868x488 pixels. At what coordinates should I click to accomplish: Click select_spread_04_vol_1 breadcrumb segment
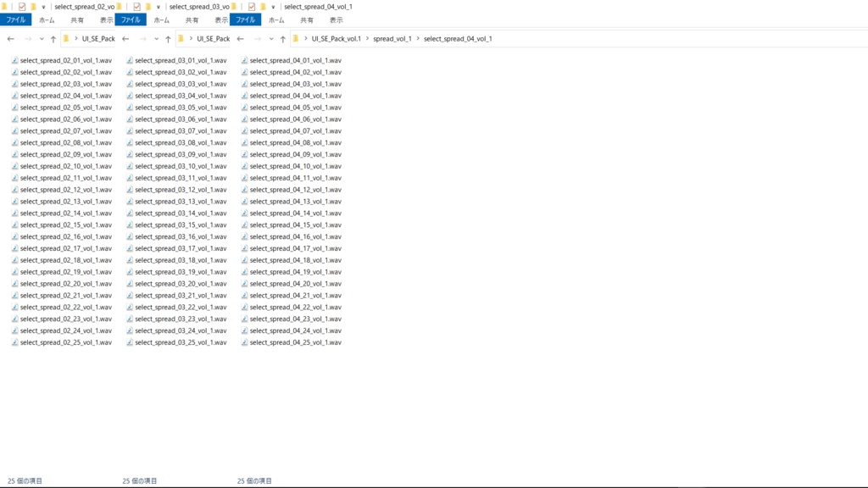point(458,39)
